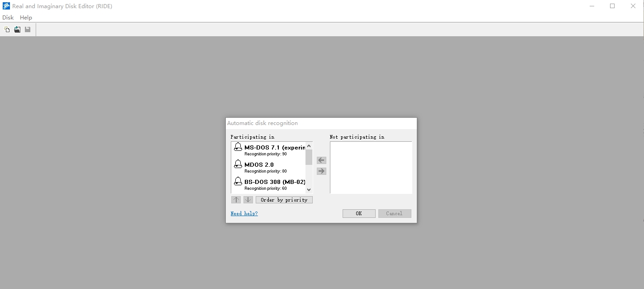Viewport: 644px width, 289px height.
Task: Click scroll up arrow in Participating list
Action: coord(309,146)
